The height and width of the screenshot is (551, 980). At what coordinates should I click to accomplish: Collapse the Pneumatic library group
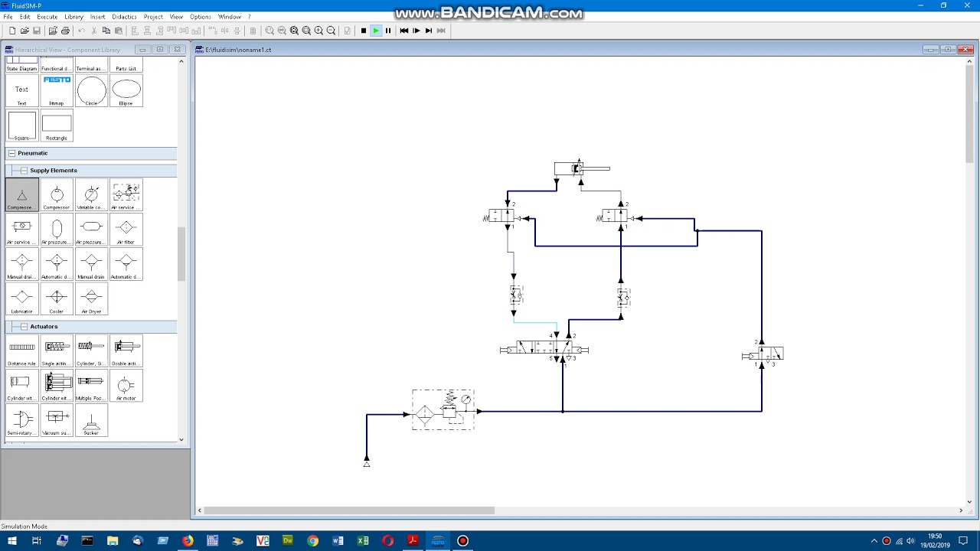(x=11, y=153)
